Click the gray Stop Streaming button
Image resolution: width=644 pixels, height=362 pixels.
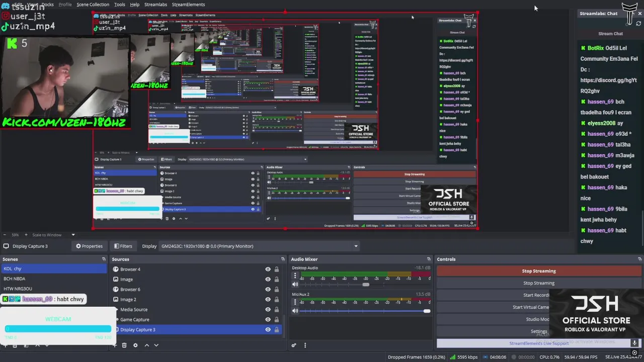pos(539,283)
